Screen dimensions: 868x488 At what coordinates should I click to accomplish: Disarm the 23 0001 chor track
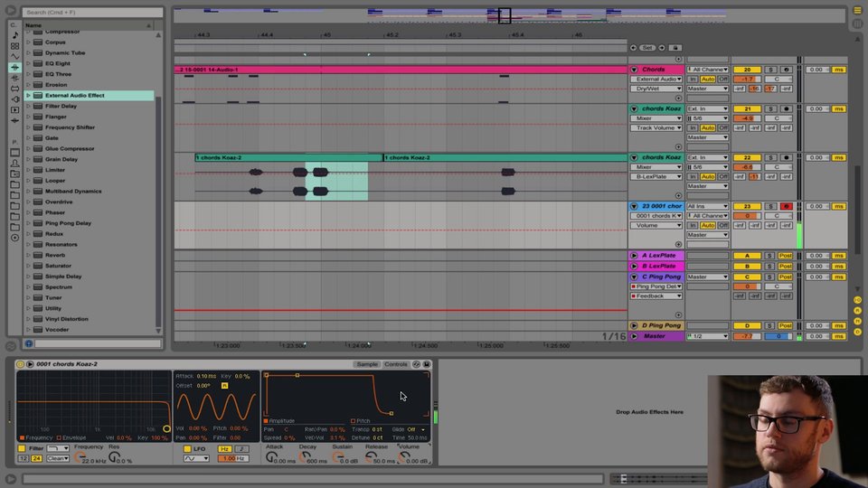click(x=786, y=206)
